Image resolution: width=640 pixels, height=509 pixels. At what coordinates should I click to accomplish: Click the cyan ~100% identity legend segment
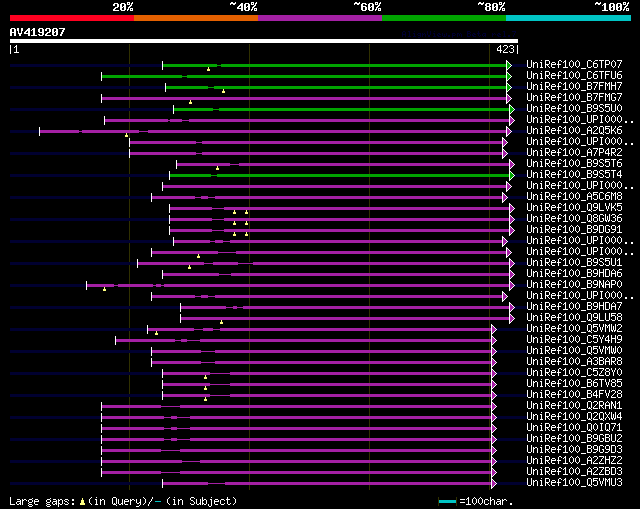(569, 18)
